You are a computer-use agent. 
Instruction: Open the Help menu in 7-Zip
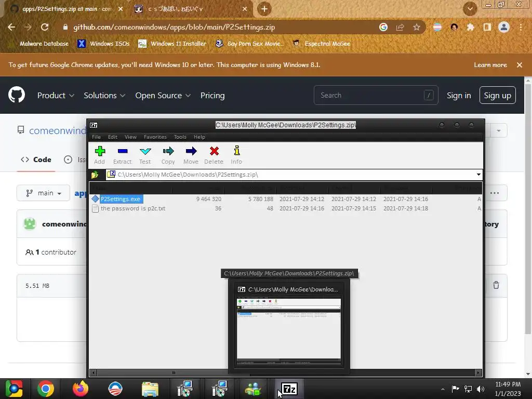(x=199, y=137)
